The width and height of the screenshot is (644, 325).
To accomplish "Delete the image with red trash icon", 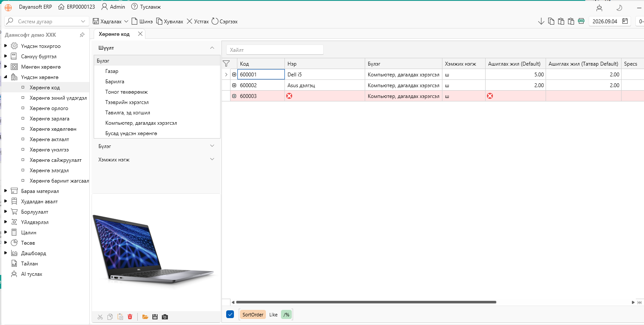I will [130, 317].
